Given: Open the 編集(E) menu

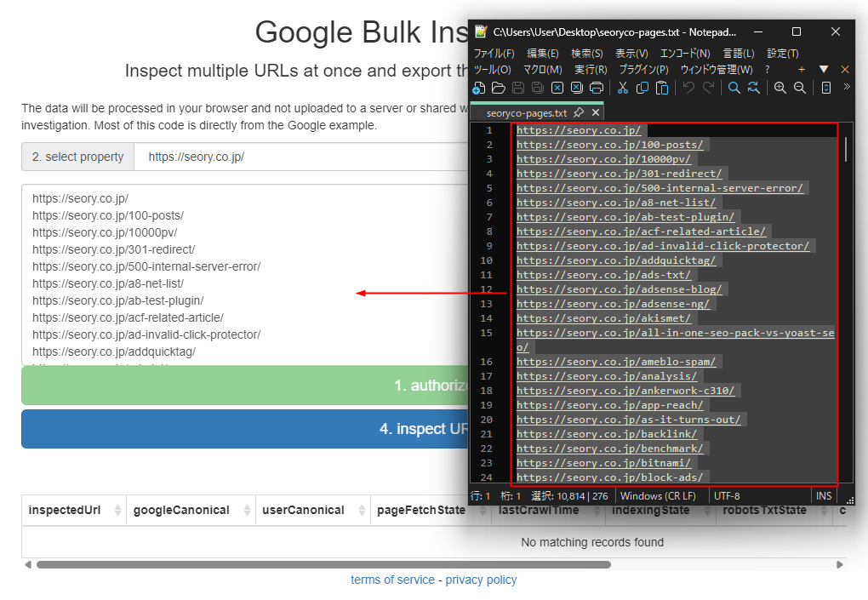Looking at the screenshot, I should pyautogui.click(x=543, y=53).
